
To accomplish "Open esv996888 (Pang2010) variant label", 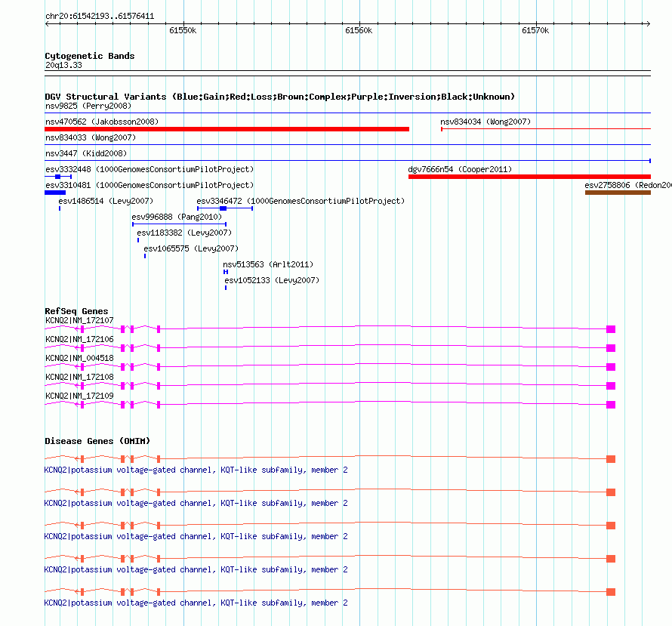I will [x=177, y=217].
